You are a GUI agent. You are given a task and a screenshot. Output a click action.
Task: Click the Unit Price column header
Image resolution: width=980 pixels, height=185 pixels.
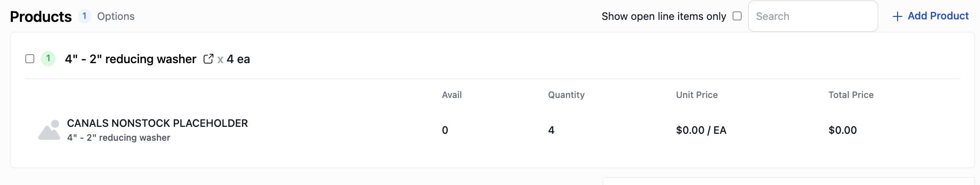(x=697, y=95)
